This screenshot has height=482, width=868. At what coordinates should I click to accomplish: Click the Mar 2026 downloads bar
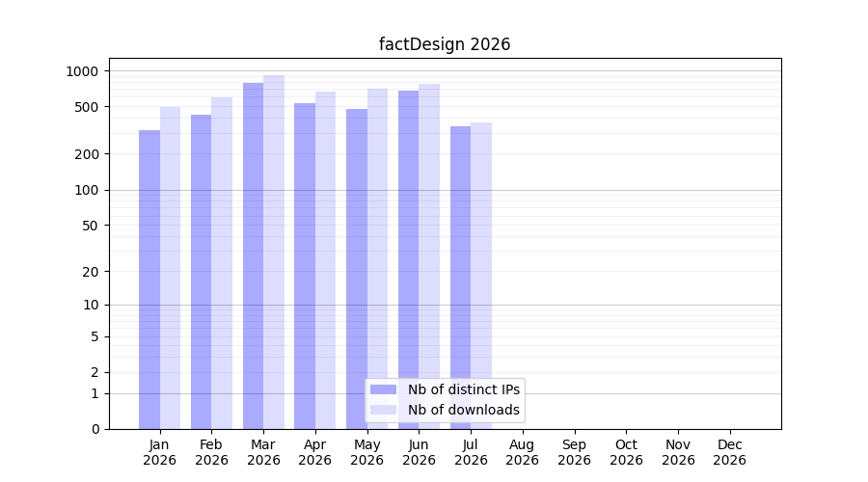click(x=274, y=253)
